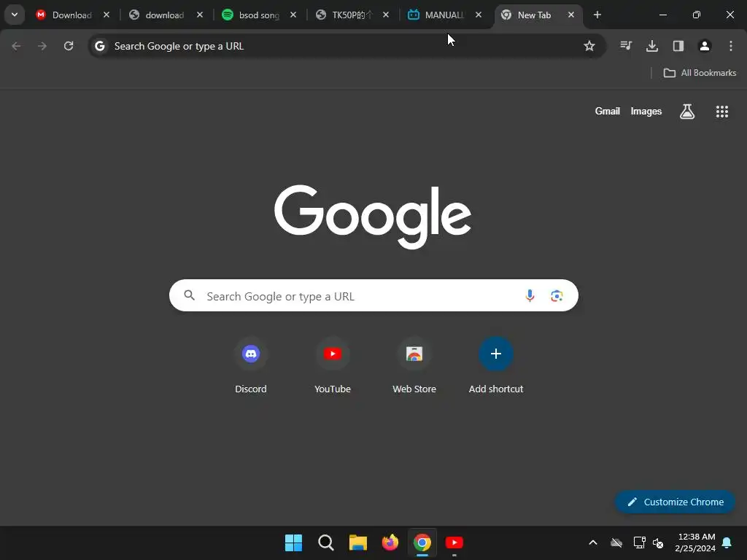The width and height of the screenshot is (747, 560).
Task: Open the clock showing 12:38 AM
Action: click(695, 542)
